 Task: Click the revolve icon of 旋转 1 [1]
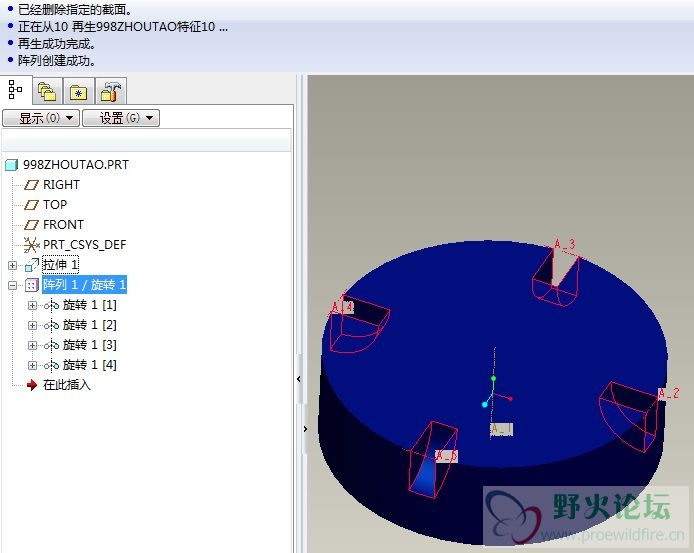click(x=51, y=305)
